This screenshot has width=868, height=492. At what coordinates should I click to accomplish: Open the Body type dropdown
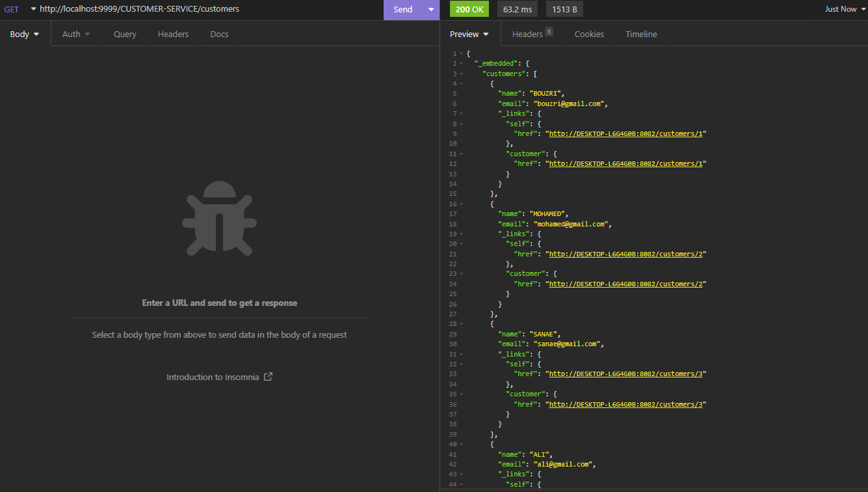point(24,34)
